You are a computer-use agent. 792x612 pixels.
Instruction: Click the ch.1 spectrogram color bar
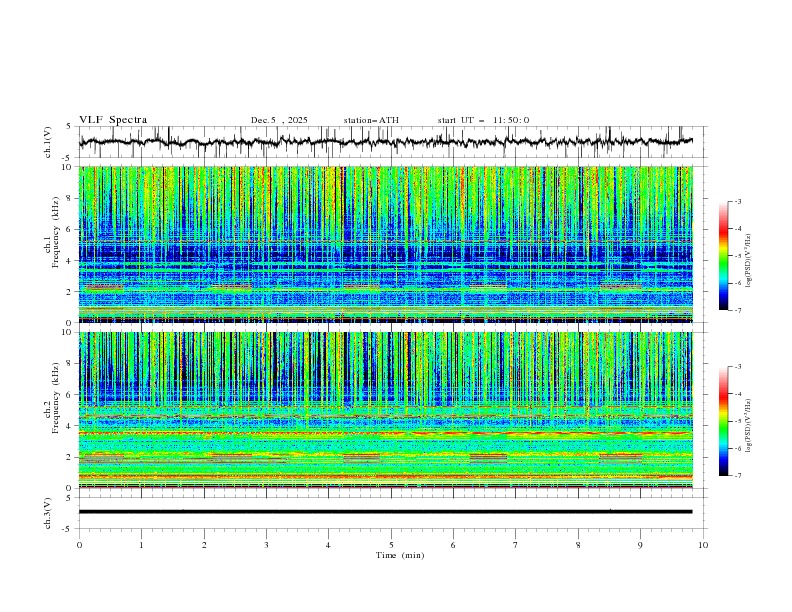coord(723,256)
